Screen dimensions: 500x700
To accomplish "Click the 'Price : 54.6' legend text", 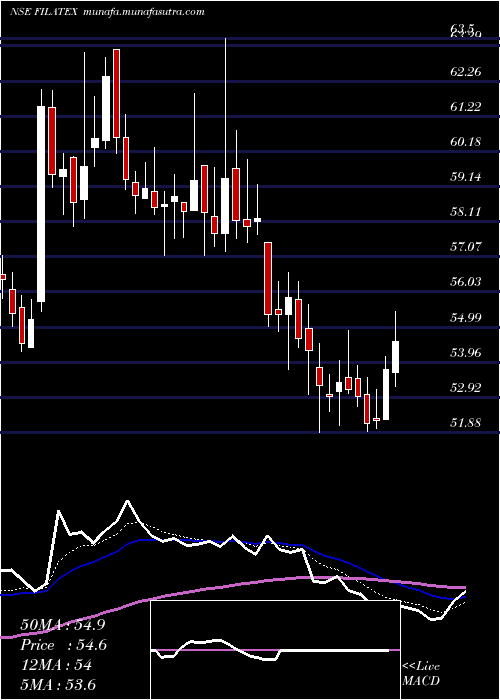I will click(x=63, y=645).
